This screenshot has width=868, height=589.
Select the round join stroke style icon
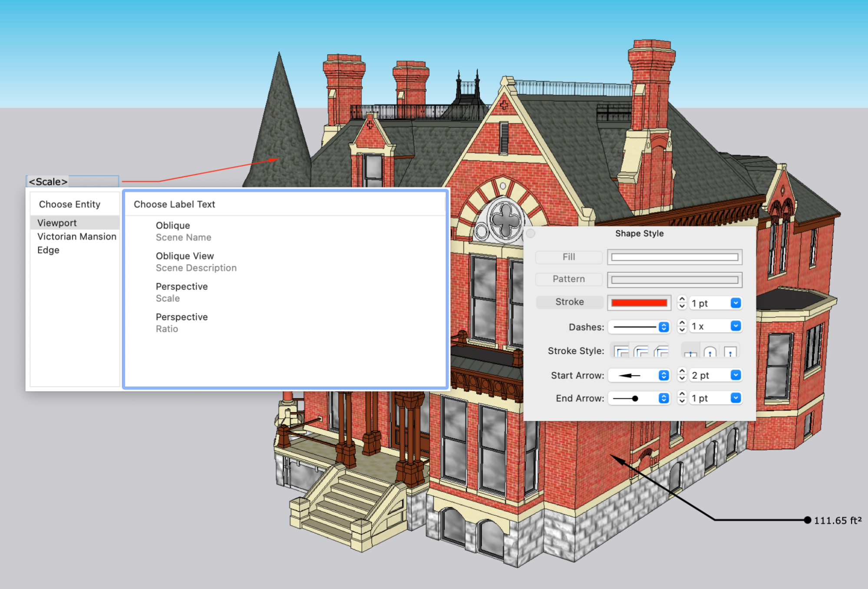click(x=641, y=351)
